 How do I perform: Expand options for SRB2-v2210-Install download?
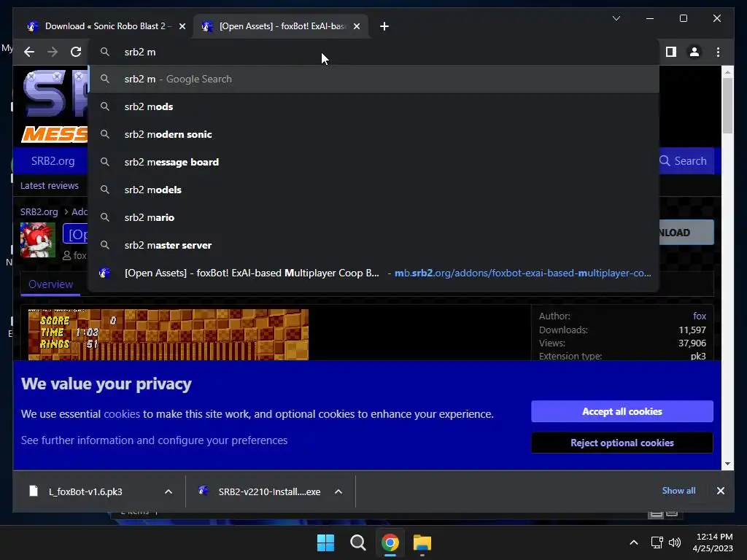coord(338,491)
